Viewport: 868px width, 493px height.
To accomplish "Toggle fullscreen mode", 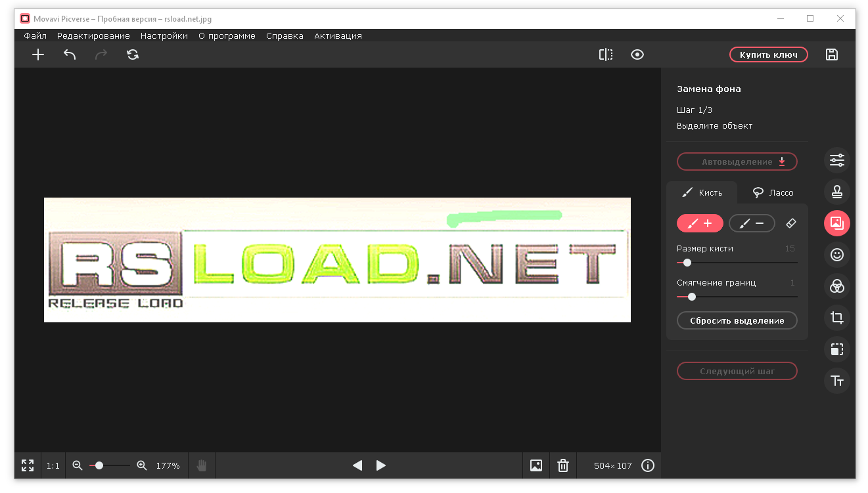I will [x=28, y=465].
